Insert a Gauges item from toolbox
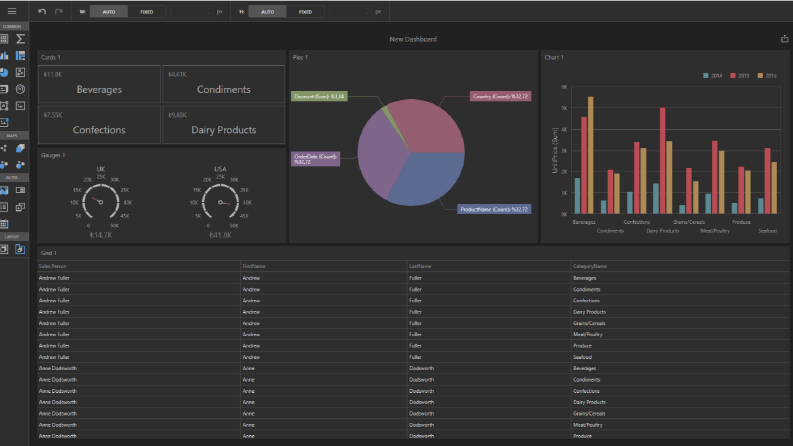 (20, 89)
